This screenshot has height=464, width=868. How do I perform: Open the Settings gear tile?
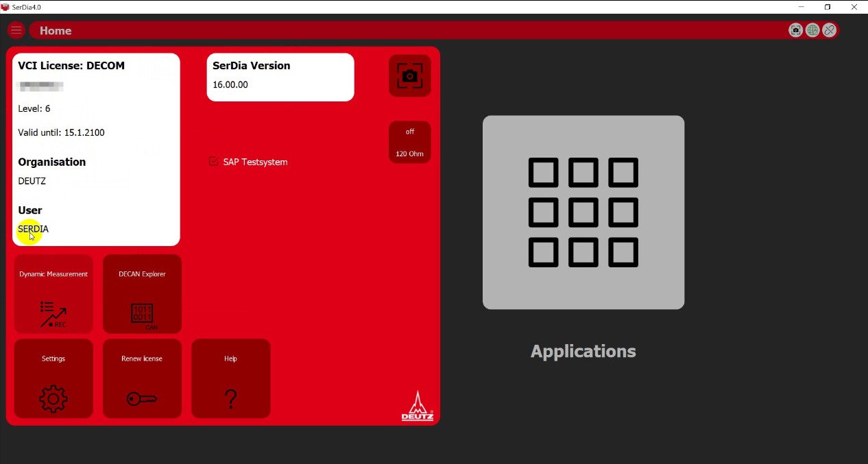(53, 378)
